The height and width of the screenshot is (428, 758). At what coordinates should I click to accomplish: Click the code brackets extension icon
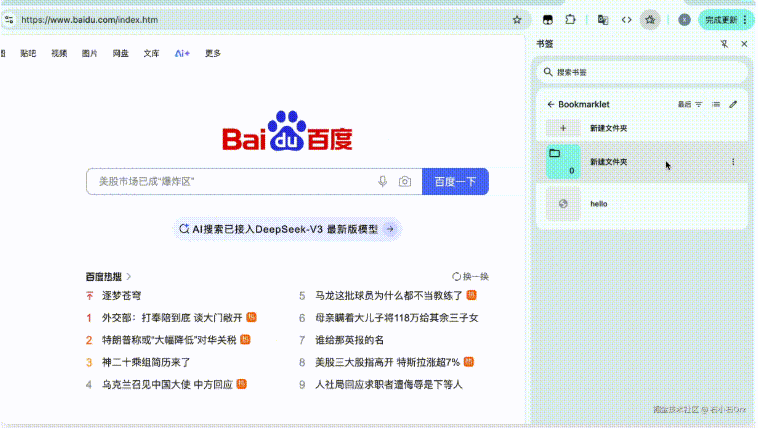click(627, 20)
